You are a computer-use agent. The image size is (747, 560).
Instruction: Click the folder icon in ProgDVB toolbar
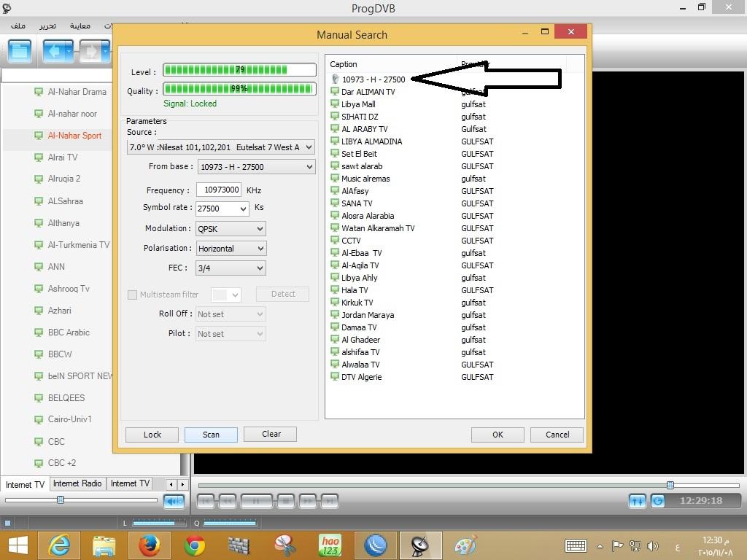point(20,51)
